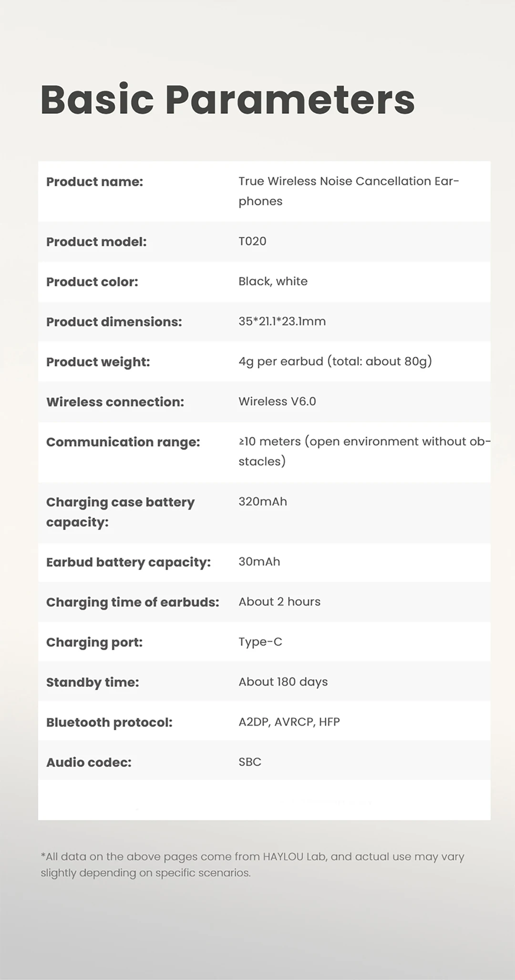
Task: Click the "Basic Parameters" heading
Action: (x=227, y=99)
